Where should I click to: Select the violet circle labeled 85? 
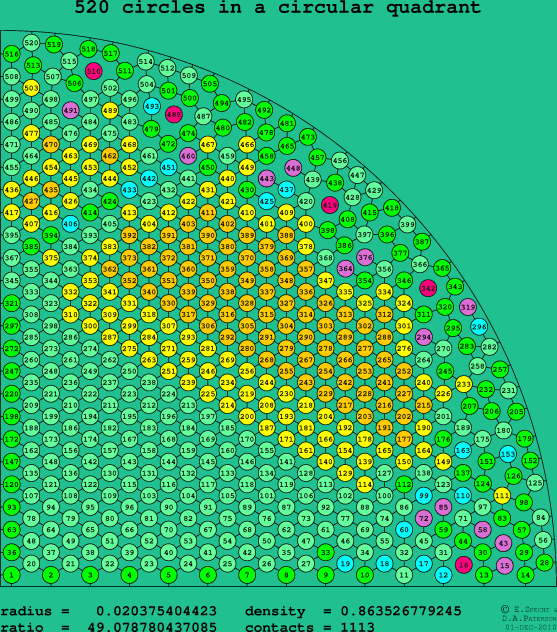point(443,507)
